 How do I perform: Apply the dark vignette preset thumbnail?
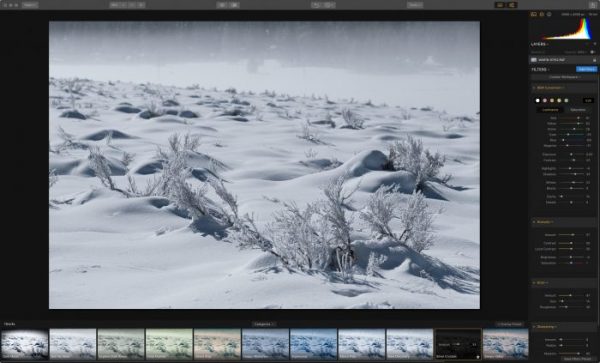24,344
